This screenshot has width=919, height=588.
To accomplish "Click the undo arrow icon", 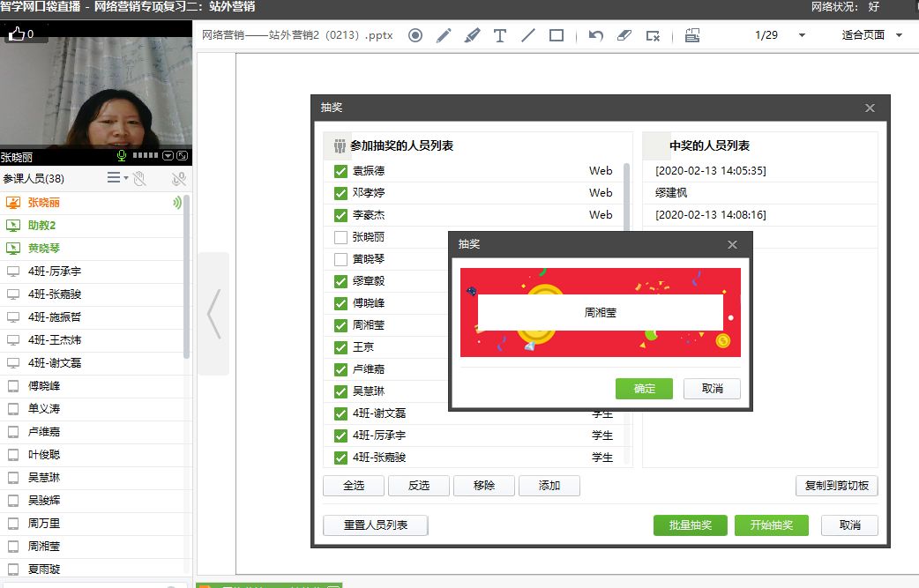I will pos(596,36).
